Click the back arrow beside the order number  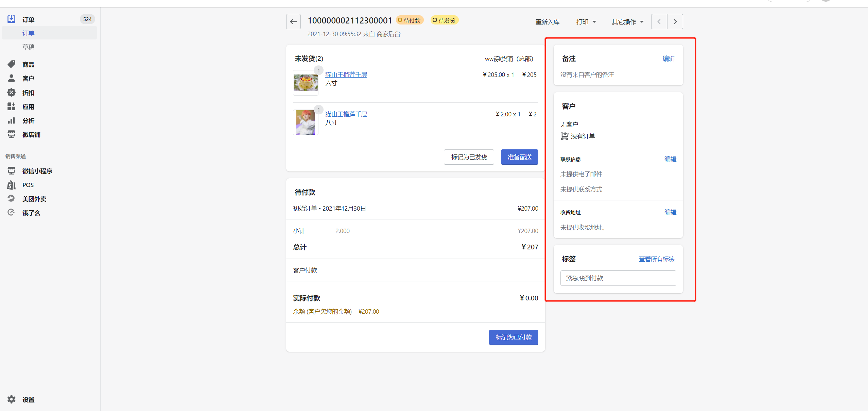[293, 22]
